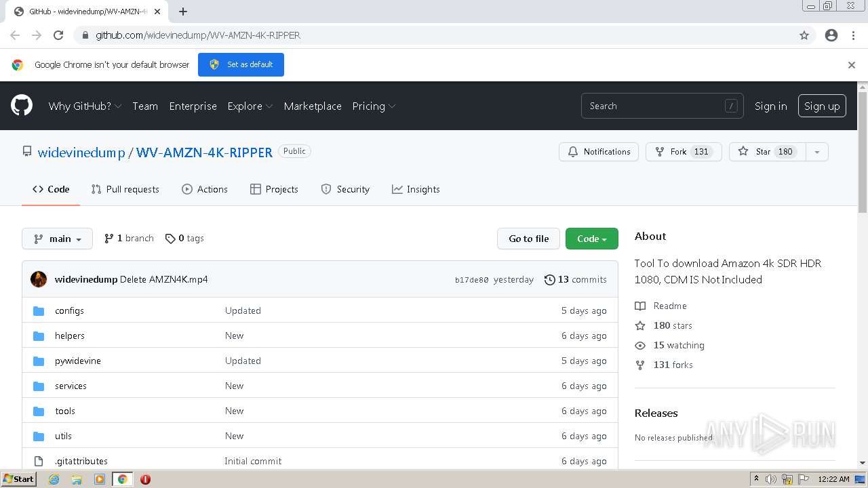Click the site padlock icon in address bar

[85, 35]
